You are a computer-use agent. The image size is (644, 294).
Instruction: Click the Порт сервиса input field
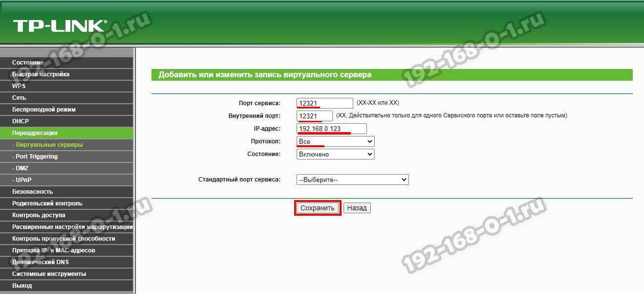(x=324, y=103)
